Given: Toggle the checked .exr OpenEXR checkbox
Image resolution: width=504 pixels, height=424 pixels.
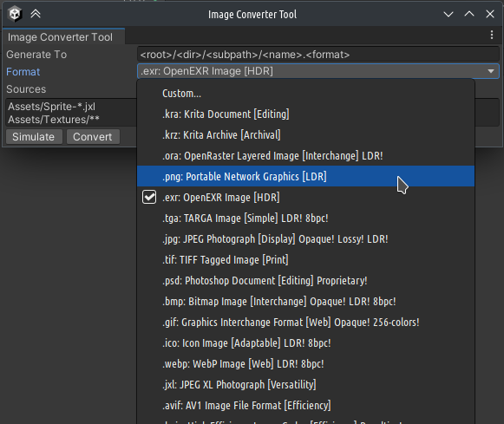Looking at the screenshot, I should (x=149, y=197).
